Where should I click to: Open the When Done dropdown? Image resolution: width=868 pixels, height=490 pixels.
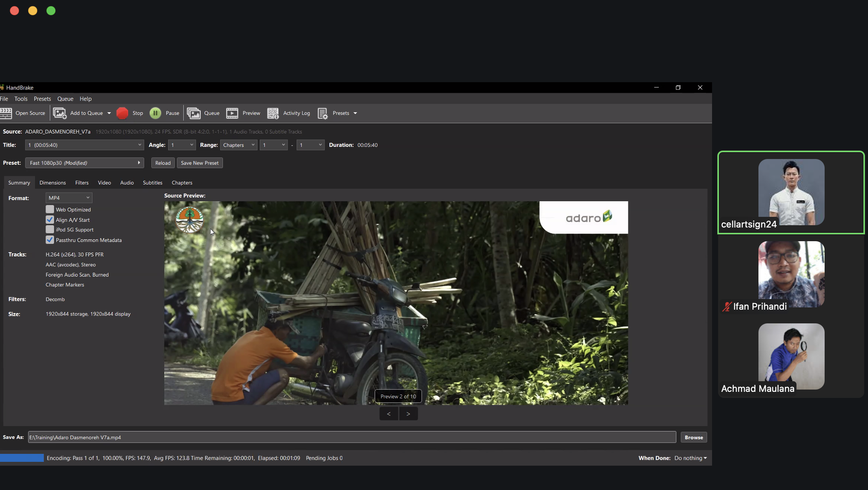click(690, 458)
